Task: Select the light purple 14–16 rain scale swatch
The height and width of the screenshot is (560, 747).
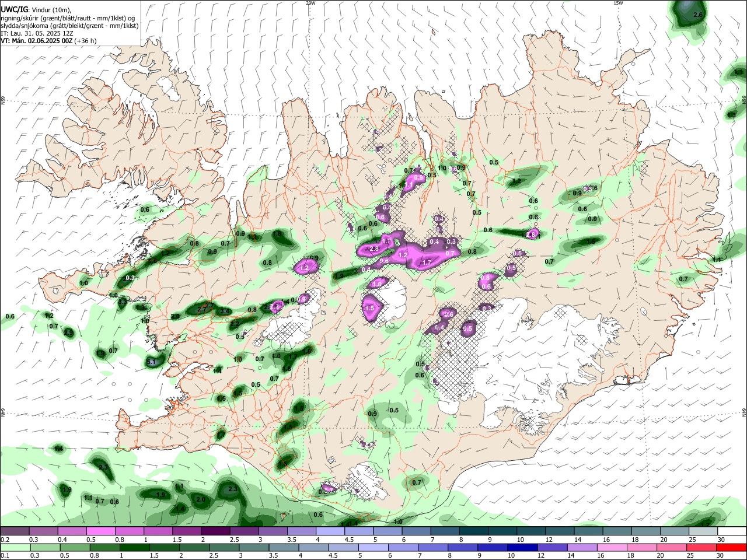Action: tap(582, 547)
